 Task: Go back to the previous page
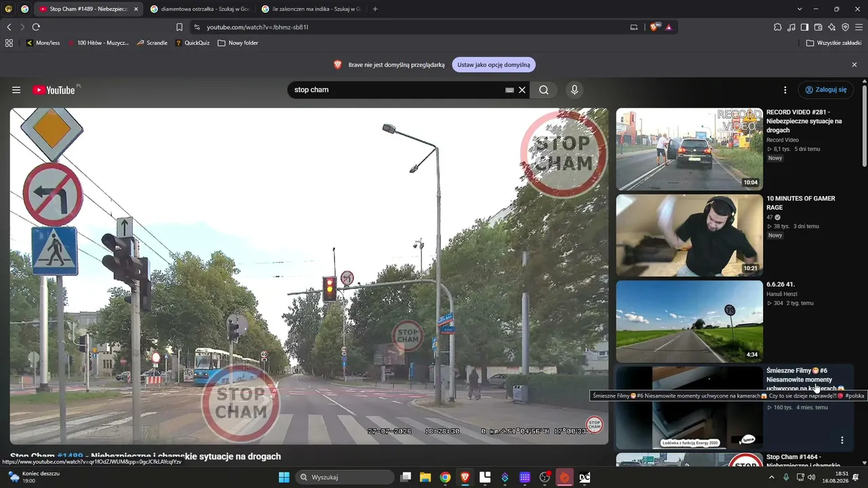pyautogui.click(x=9, y=27)
